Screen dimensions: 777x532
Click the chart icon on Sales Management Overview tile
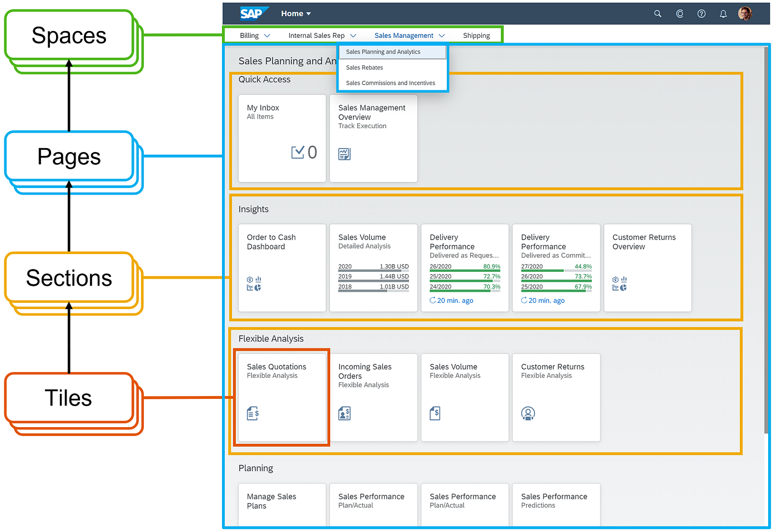coord(344,154)
